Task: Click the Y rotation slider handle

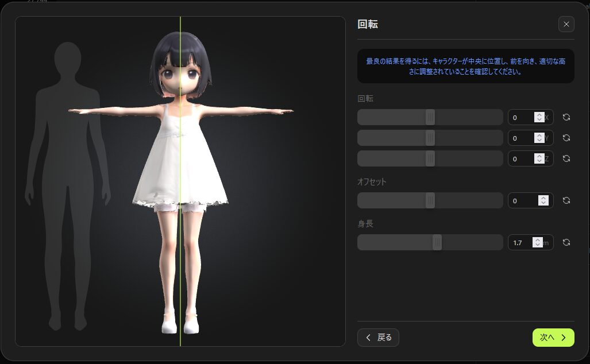Action: tap(430, 138)
